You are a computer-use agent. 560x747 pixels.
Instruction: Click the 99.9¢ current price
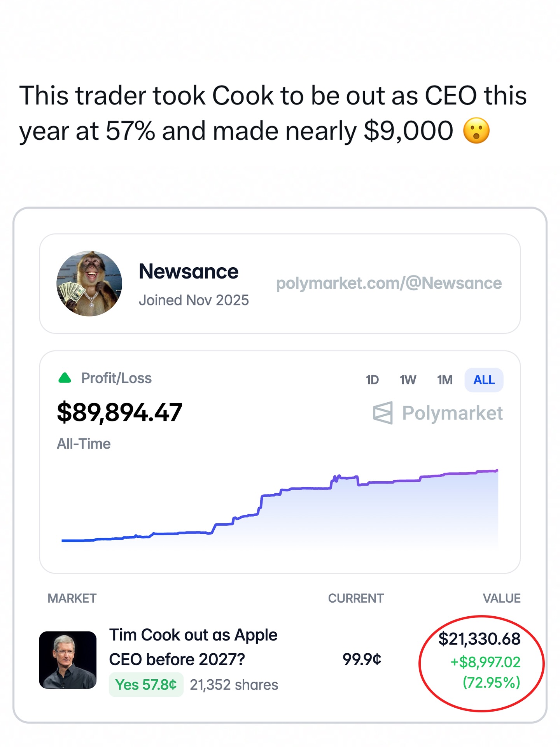[362, 659]
